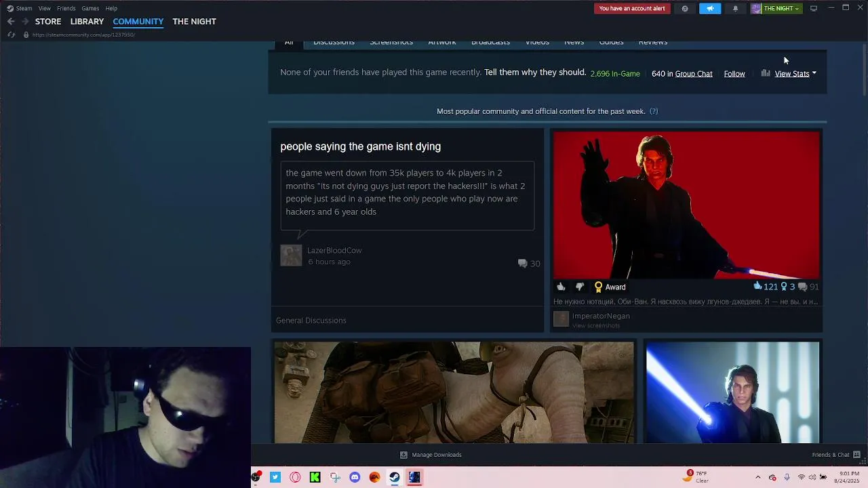Click the Friends & Chat icon

pyautogui.click(x=856, y=455)
